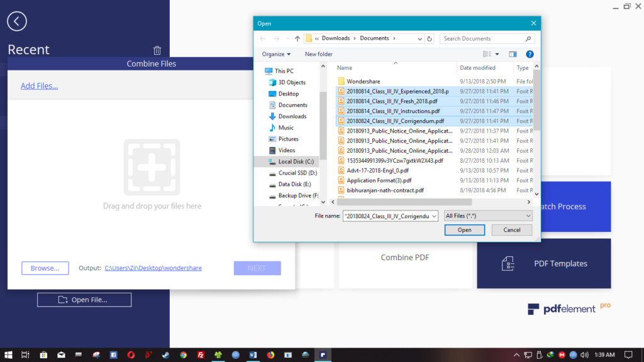Screen dimensions: 644x362
Task: Open the recent locations dropdown arrow
Action: [287, 38]
